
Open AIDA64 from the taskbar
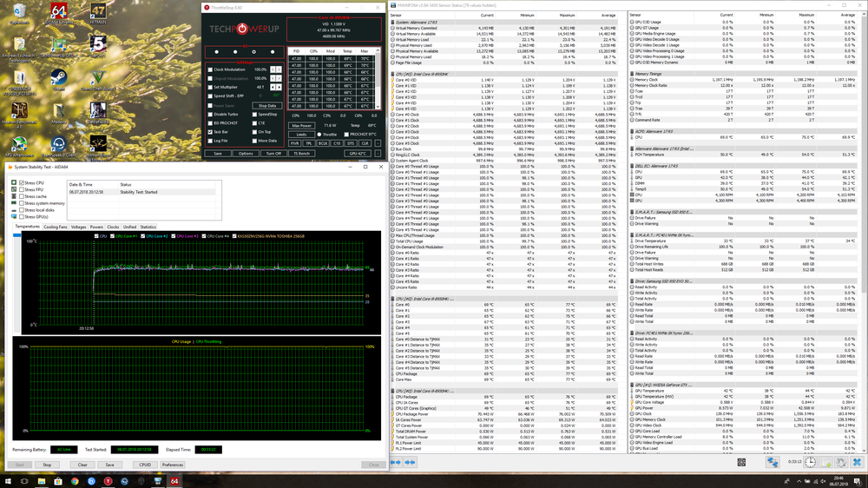(174, 479)
